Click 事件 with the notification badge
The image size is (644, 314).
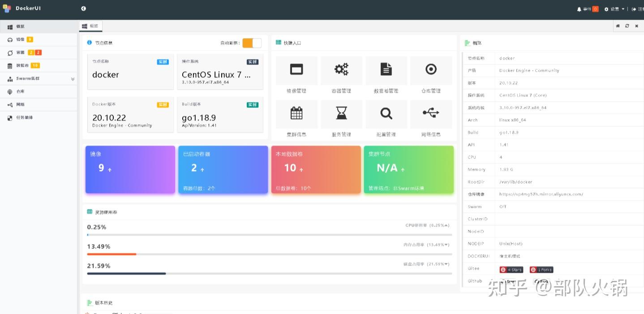point(588,9)
